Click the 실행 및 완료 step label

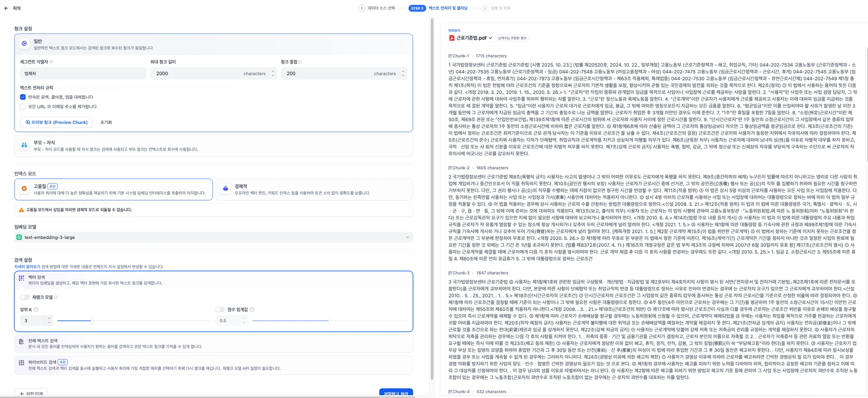(500, 8)
